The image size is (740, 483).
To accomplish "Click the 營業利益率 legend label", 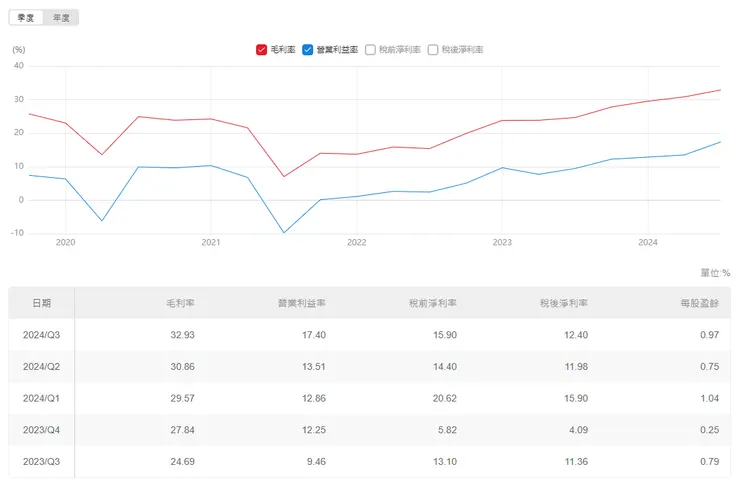I will tap(337, 49).
